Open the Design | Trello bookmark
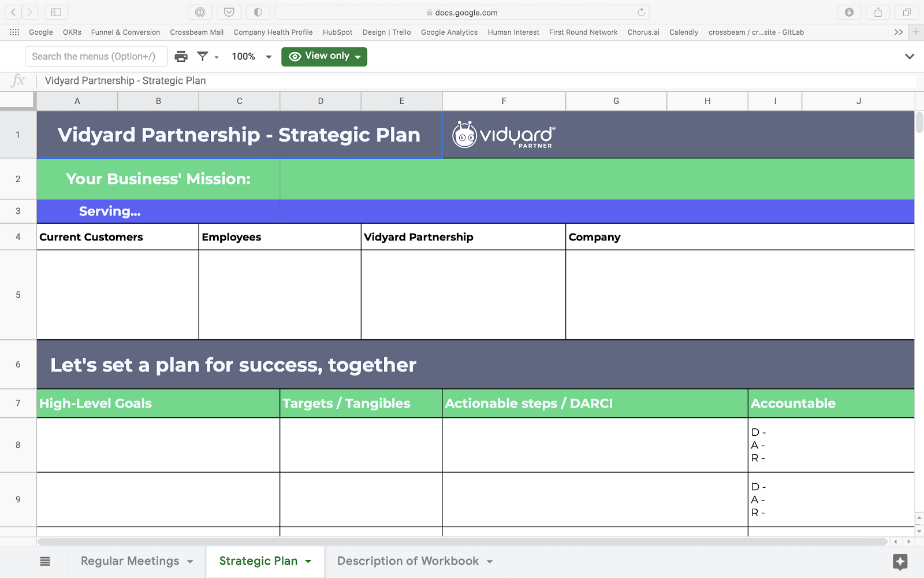Image resolution: width=924 pixels, height=578 pixels. click(x=387, y=32)
